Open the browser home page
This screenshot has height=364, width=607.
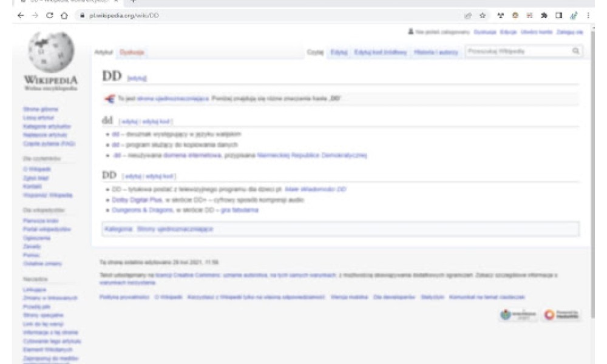point(64,16)
